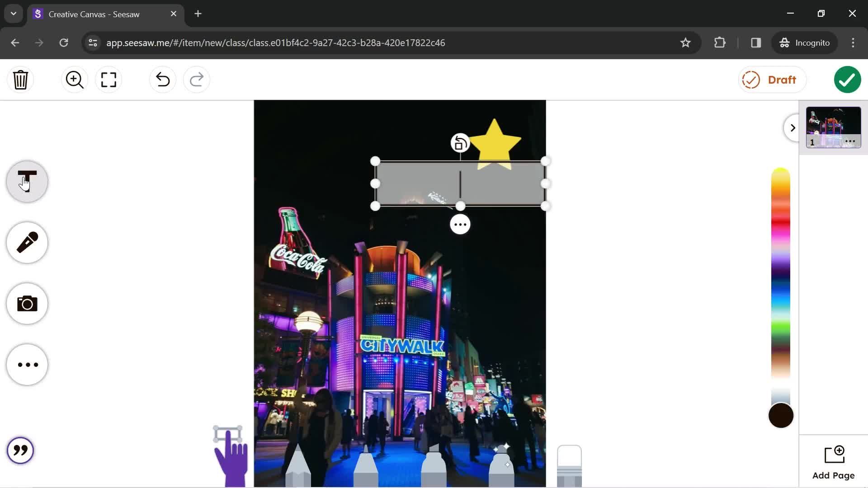Open Chrome three-dot menu
Image resolution: width=868 pixels, height=488 pixels.
click(853, 43)
